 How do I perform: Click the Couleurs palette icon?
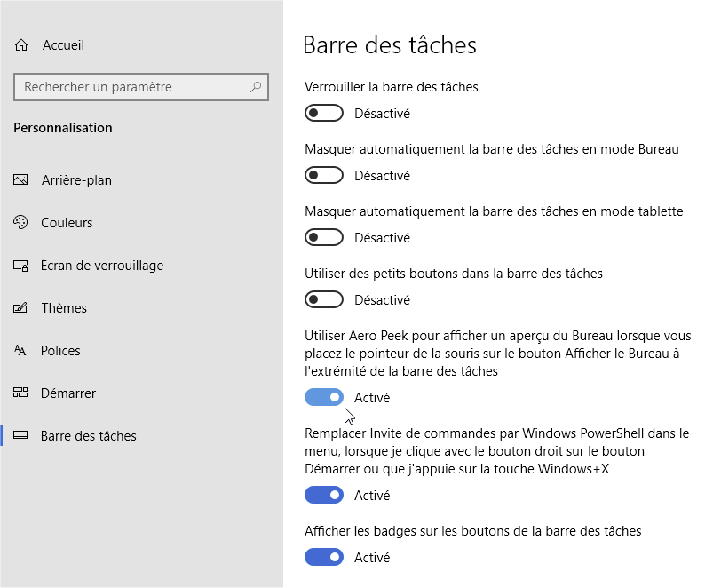20,222
